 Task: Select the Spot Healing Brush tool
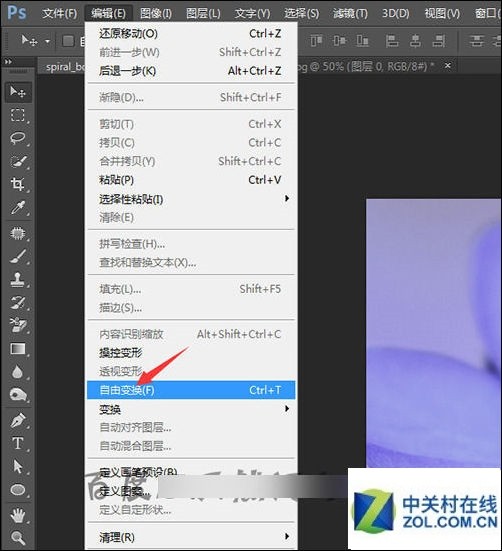pyautogui.click(x=18, y=233)
